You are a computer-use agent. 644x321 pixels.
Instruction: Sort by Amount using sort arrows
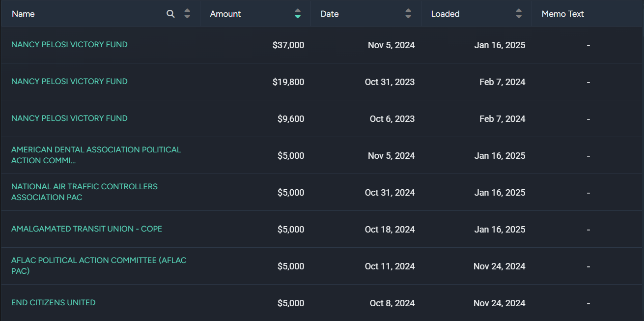298,14
